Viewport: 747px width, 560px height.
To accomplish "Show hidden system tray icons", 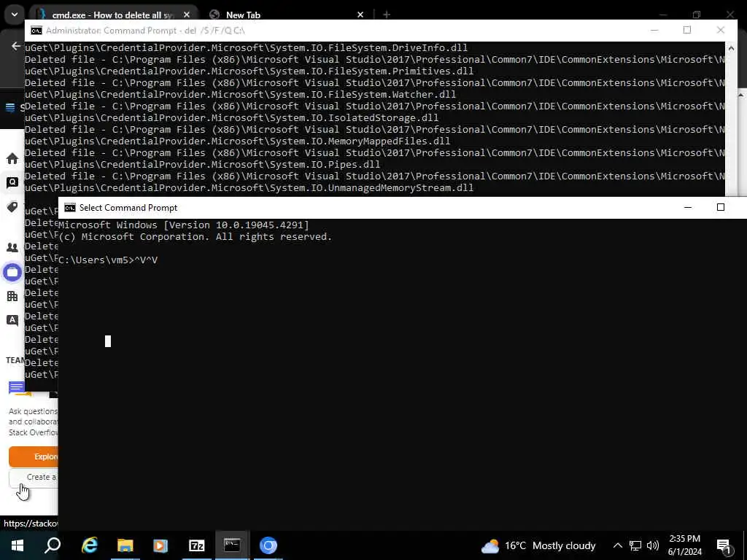I will coord(617,545).
